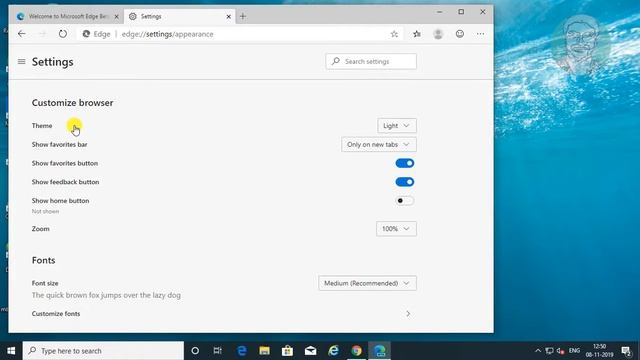Turn off Show feedback button toggle
Image resolution: width=640 pixels, height=360 pixels.
404,182
